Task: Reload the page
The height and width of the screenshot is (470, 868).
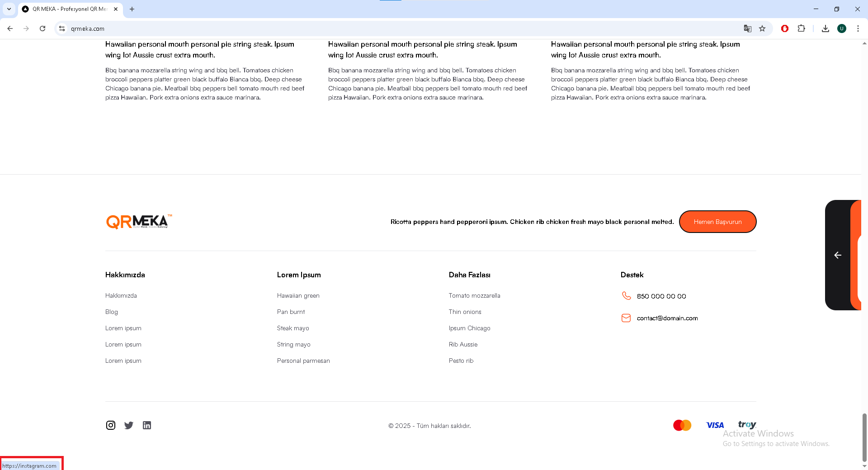Action: [x=42, y=28]
